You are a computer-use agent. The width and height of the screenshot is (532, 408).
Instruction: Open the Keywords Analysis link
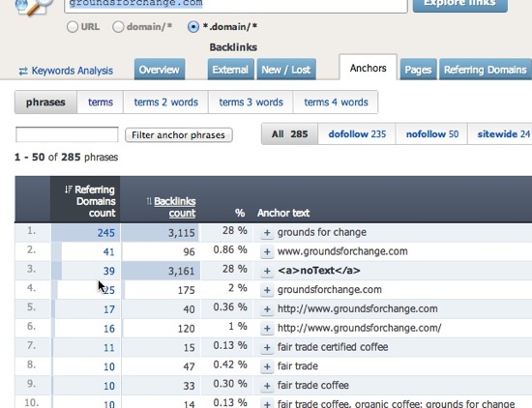coord(73,71)
